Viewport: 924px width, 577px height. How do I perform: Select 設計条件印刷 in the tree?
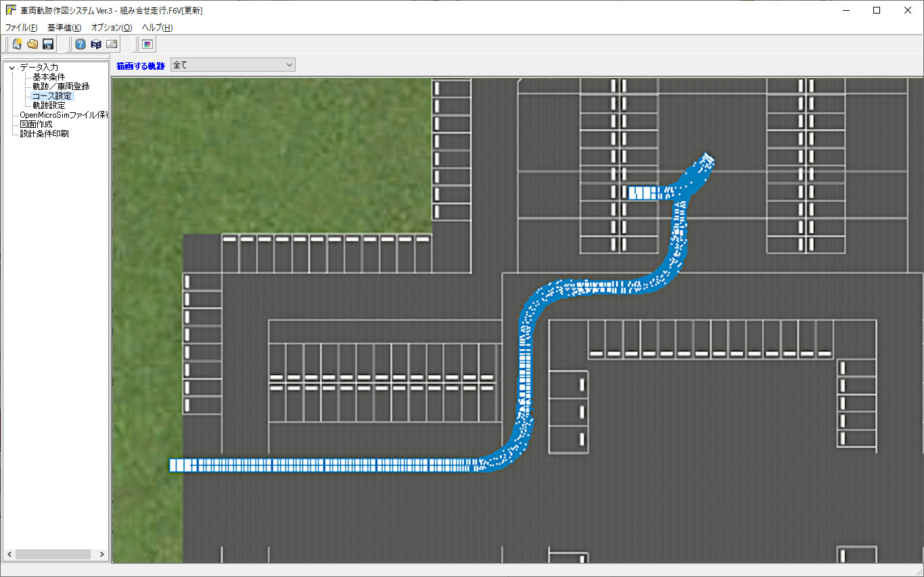(44, 134)
